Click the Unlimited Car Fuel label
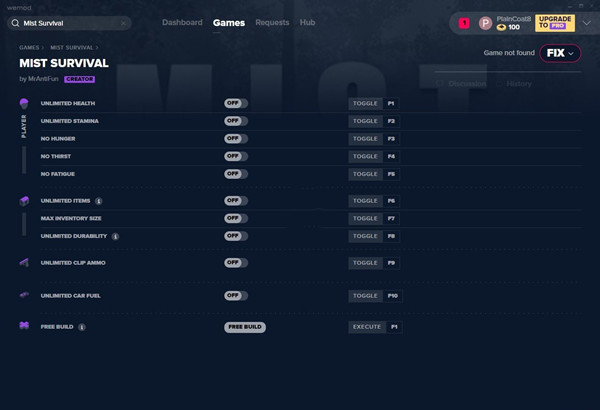This screenshot has width=600, height=410. pos(70,296)
